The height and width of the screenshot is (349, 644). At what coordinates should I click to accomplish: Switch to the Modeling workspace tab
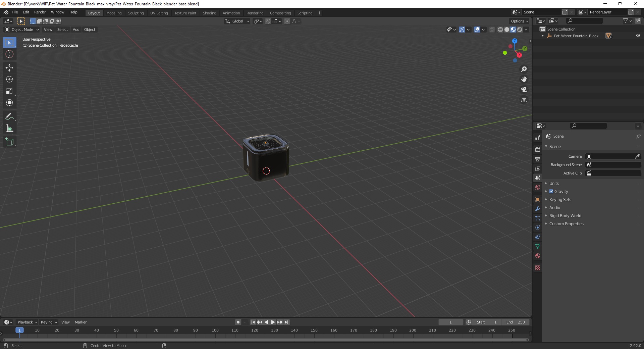(x=114, y=13)
